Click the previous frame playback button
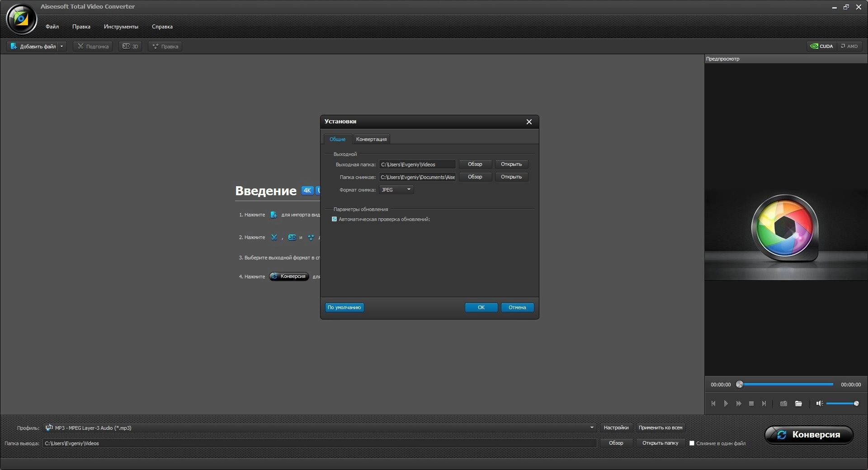Screen dimensions: 868x470 click(713, 404)
